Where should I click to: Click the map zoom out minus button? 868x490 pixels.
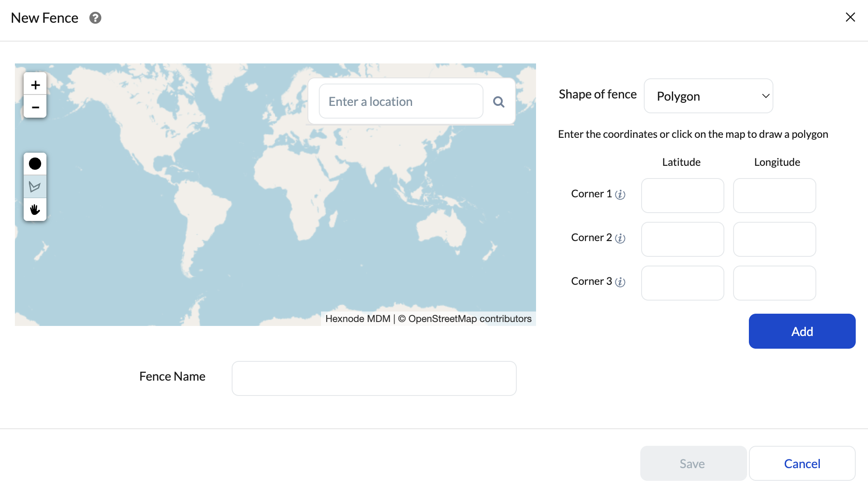pos(35,107)
